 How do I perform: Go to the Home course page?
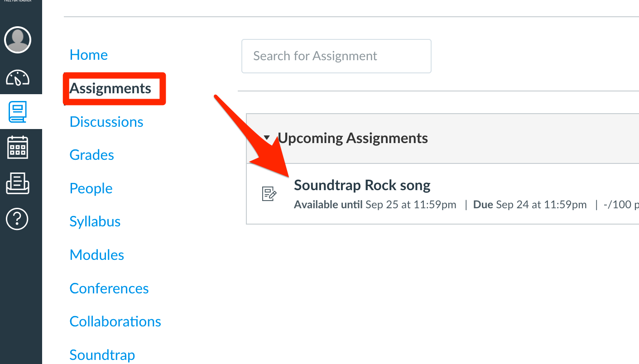[x=88, y=54]
